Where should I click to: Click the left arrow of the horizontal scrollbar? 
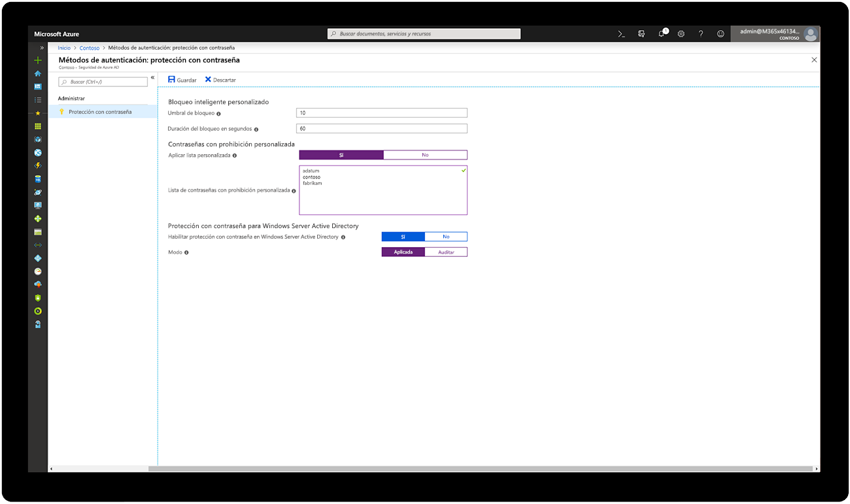(x=51, y=469)
